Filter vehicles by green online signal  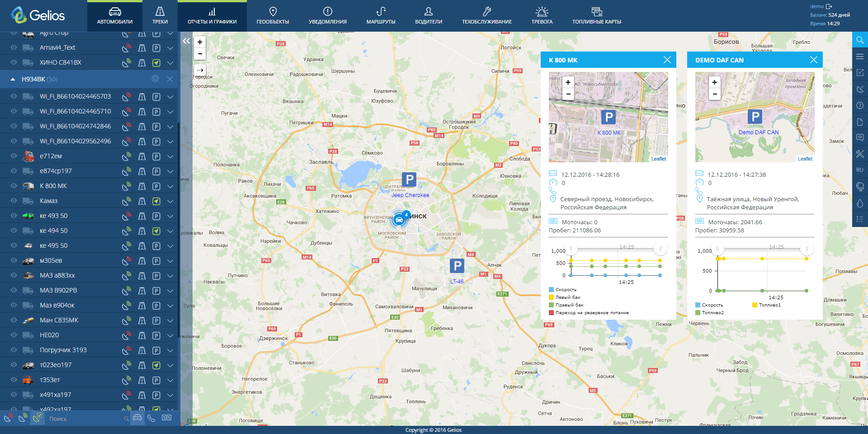23,418
